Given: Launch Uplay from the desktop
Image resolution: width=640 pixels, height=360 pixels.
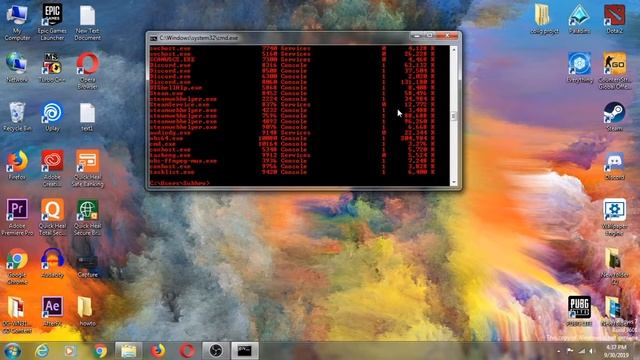Looking at the screenshot, I should (52, 116).
